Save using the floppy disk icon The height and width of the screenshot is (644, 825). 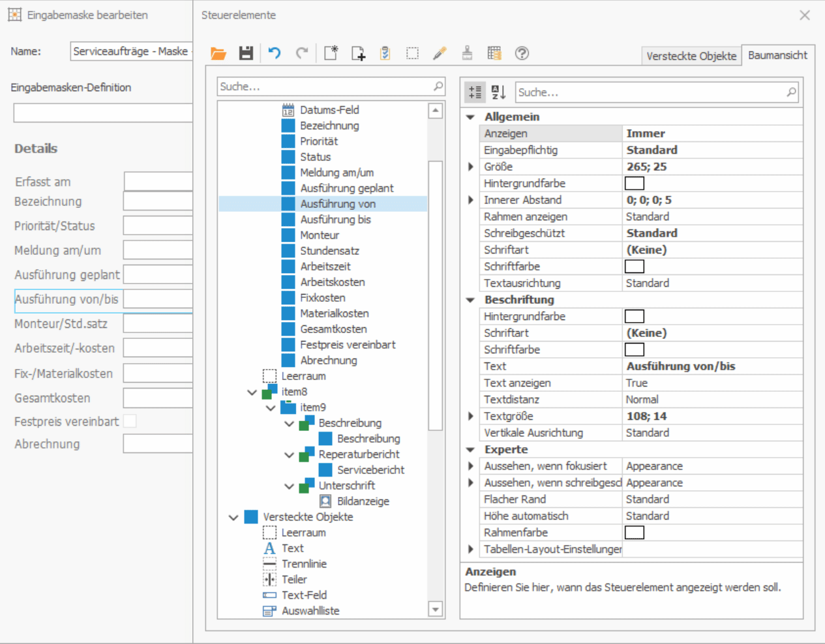tap(246, 53)
